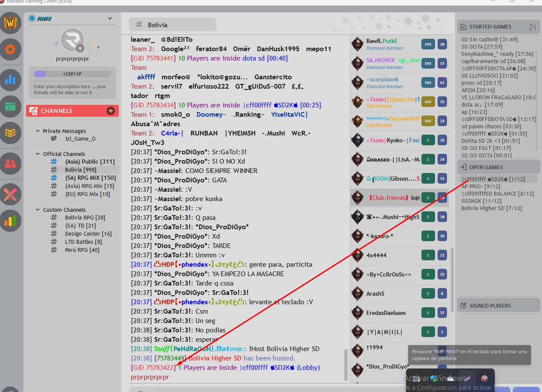Image resolution: width=542 pixels, height=392 pixels.
Task: Click the [GID 75783422] link in chat
Action: coord(153,368)
